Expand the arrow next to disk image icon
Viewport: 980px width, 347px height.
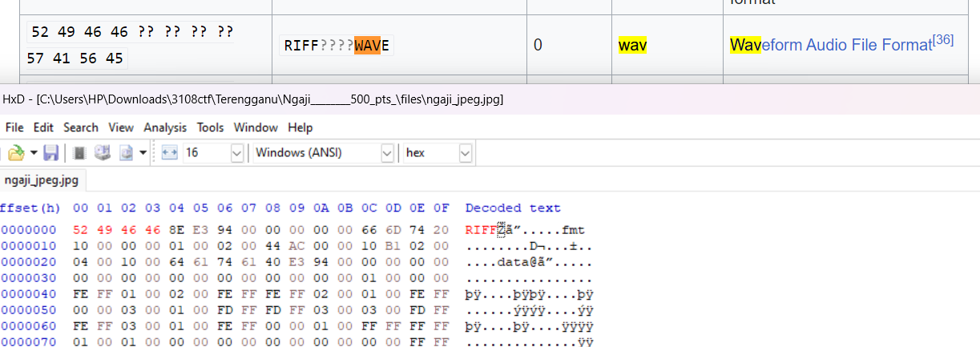point(143,152)
